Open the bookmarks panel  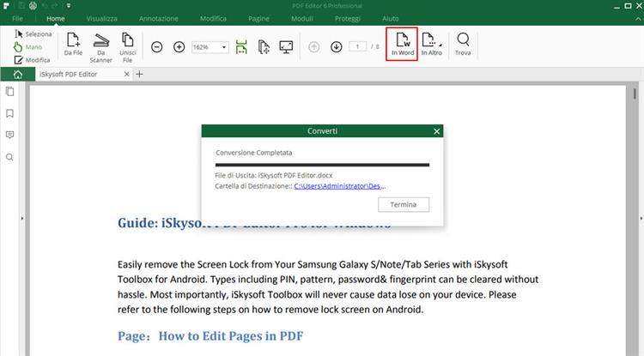(x=9, y=113)
